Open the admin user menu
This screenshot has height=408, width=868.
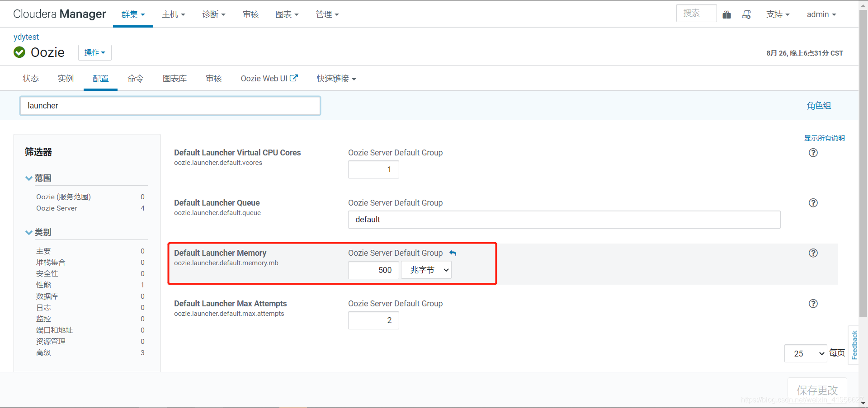(821, 14)
